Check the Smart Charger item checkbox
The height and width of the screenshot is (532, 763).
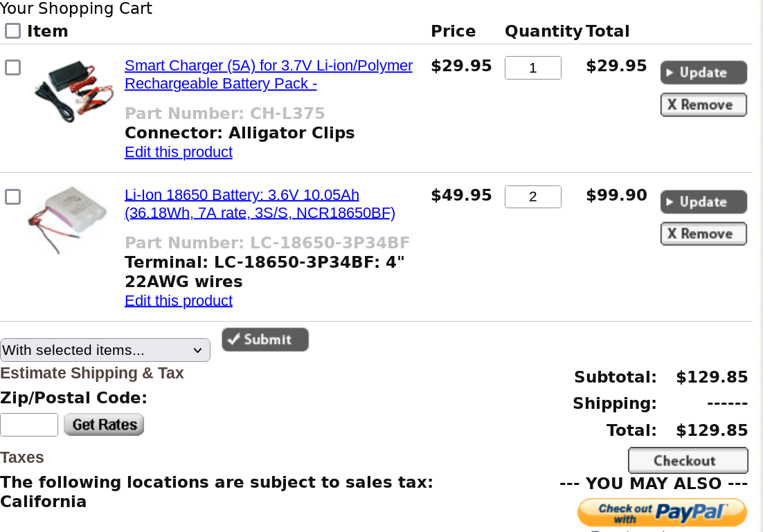12,67
